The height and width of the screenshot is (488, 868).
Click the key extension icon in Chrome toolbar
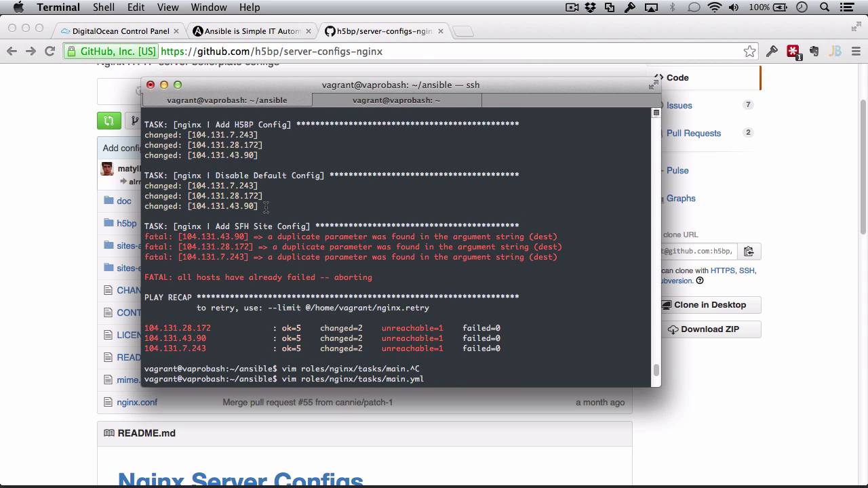pyautogui.click(x=772, y=52)
